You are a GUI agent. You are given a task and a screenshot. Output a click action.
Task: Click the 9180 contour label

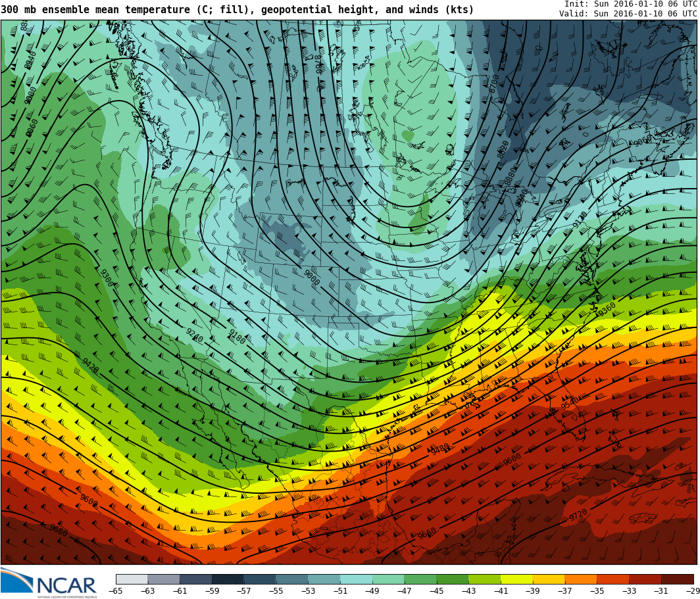tap(236, 337)
